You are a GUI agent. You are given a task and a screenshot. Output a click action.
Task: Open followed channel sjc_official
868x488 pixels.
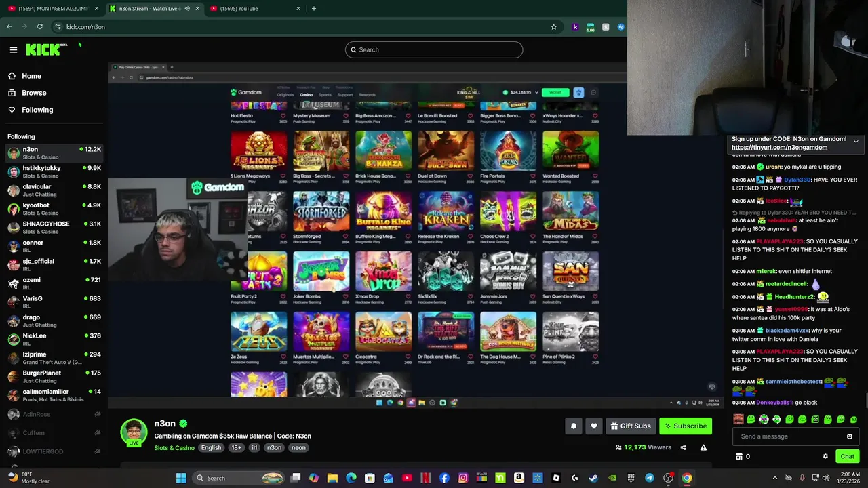pyautogui.click(x=54, y=265)
